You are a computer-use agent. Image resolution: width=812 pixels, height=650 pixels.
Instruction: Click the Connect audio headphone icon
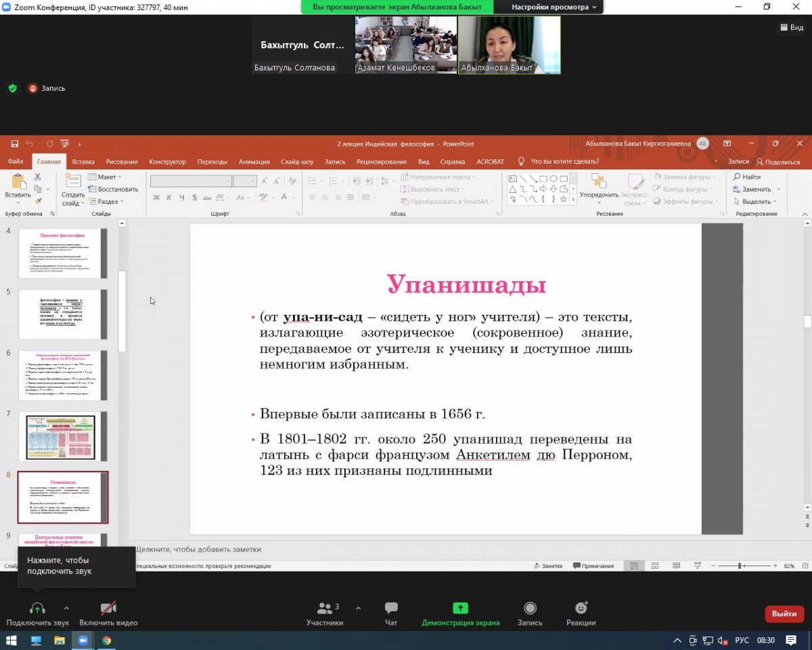[x=37, y=608]
